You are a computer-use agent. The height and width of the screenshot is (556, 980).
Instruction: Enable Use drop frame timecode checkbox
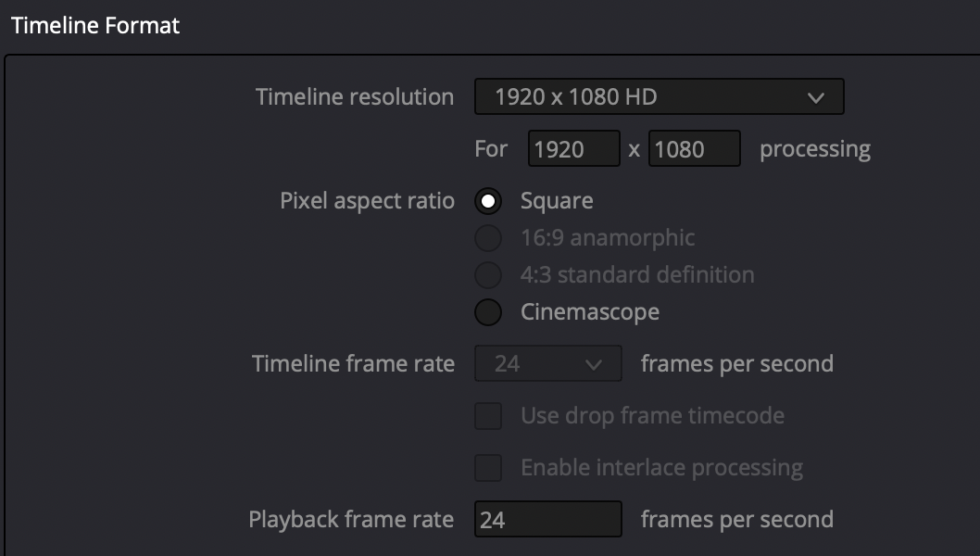488,416
